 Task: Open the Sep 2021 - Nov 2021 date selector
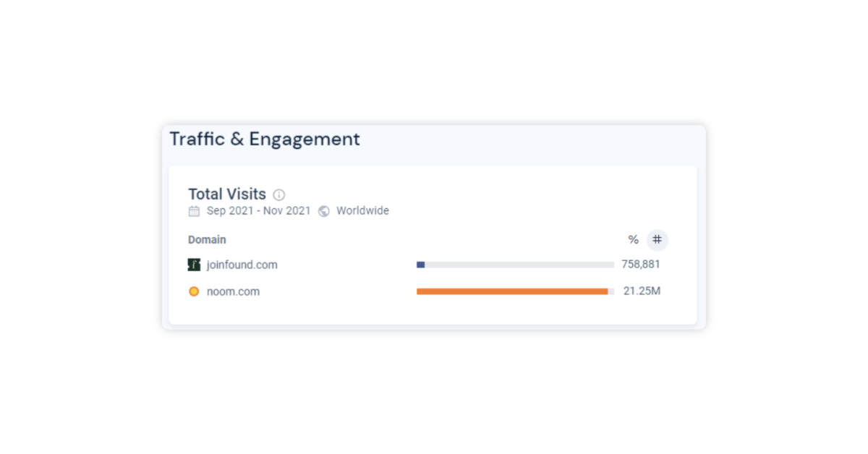coord(258,210)
